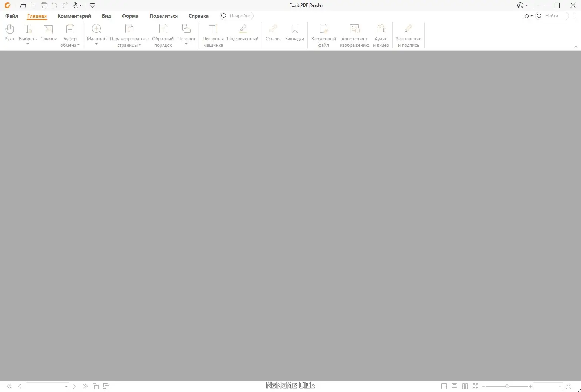Open the Комментарий ribbon tab

[74, 16]
